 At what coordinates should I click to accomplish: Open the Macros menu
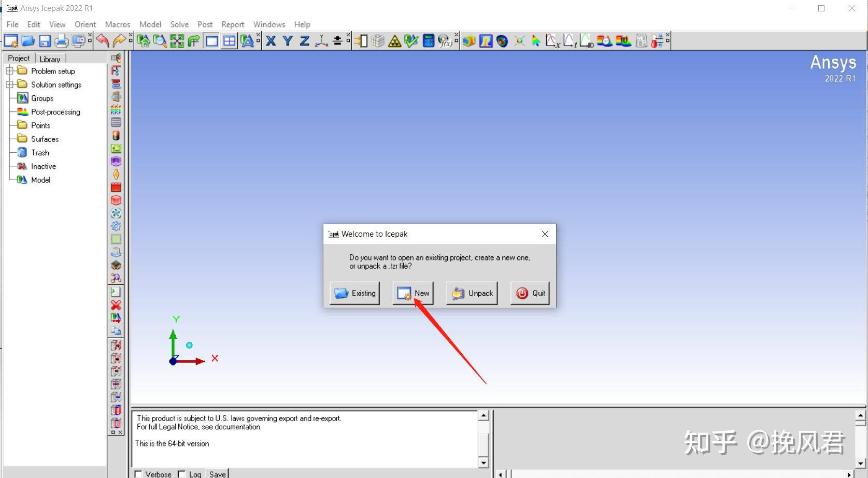(118, 24)
